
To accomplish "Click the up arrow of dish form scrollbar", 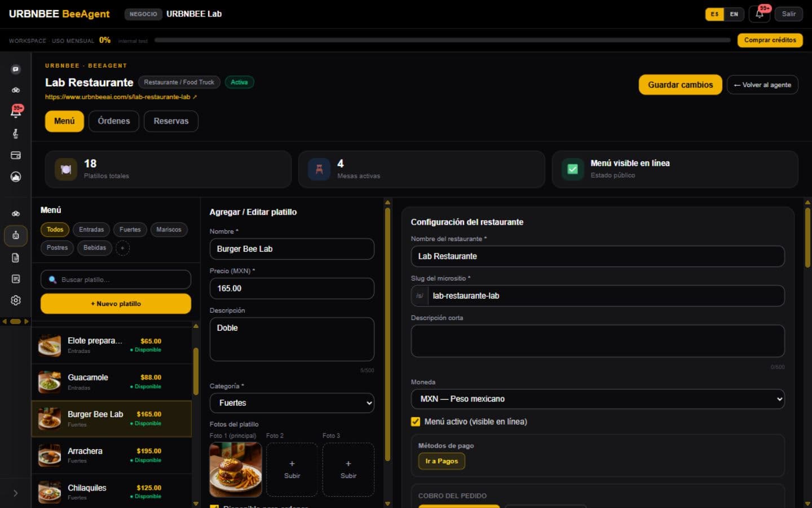I will click(387, 202).
